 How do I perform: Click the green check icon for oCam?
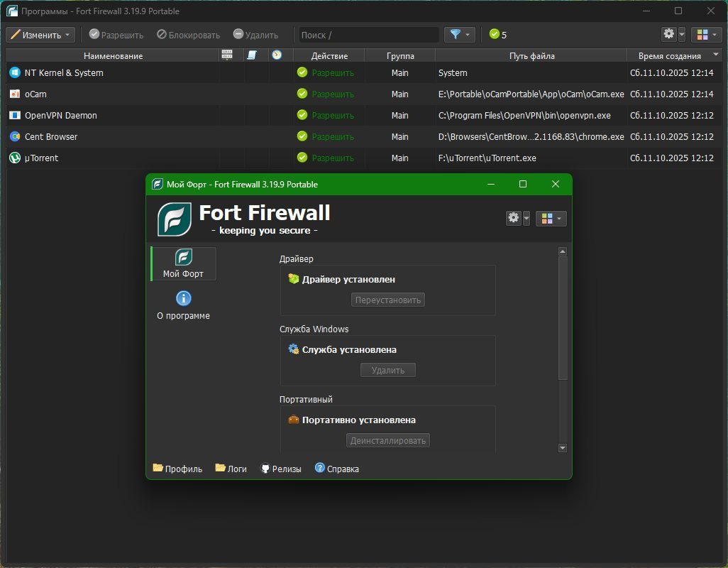302,94
